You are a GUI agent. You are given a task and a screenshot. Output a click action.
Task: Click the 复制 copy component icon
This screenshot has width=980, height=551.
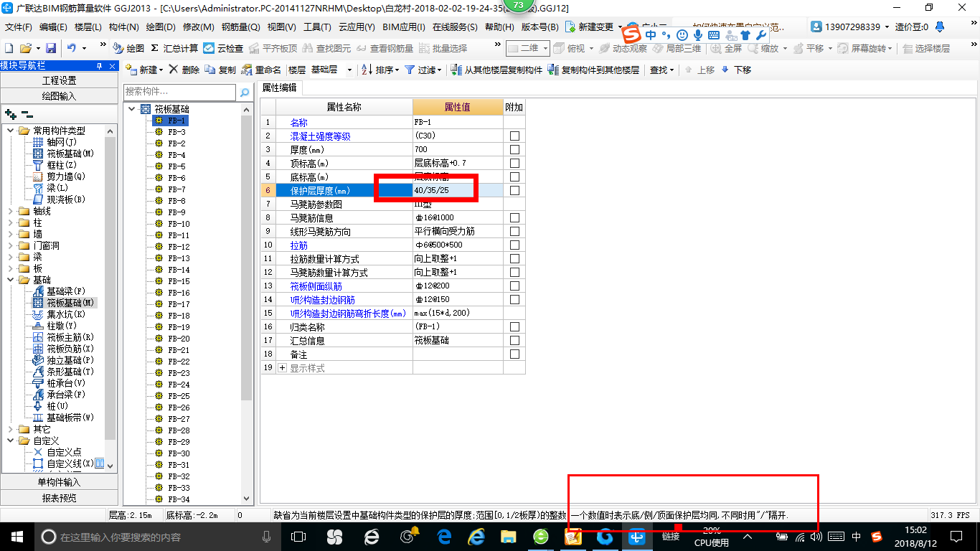tap(209, 70)
